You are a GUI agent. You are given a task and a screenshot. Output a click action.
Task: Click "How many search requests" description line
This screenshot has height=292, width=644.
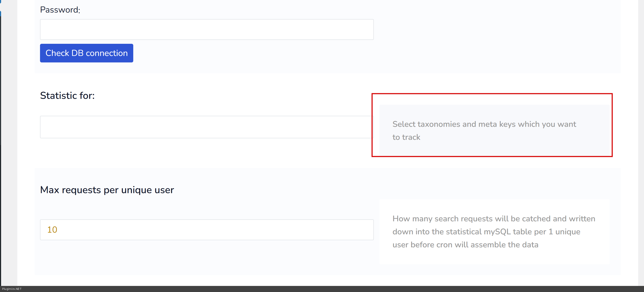click(x=493, y=219)
